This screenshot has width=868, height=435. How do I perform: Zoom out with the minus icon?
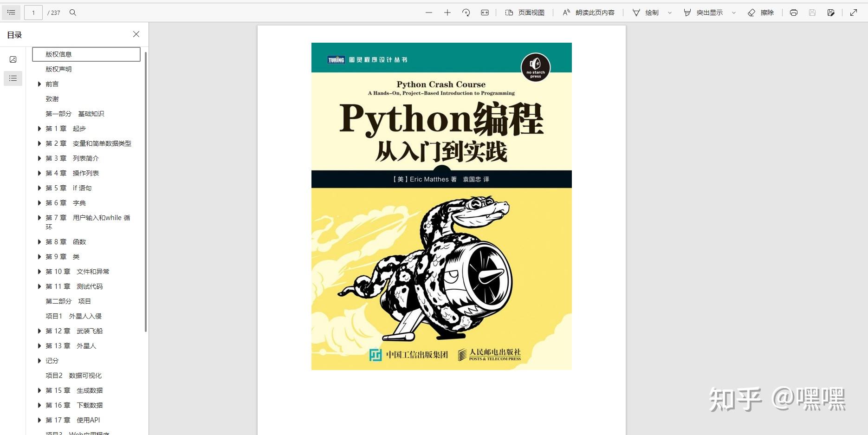pos(429,13)
